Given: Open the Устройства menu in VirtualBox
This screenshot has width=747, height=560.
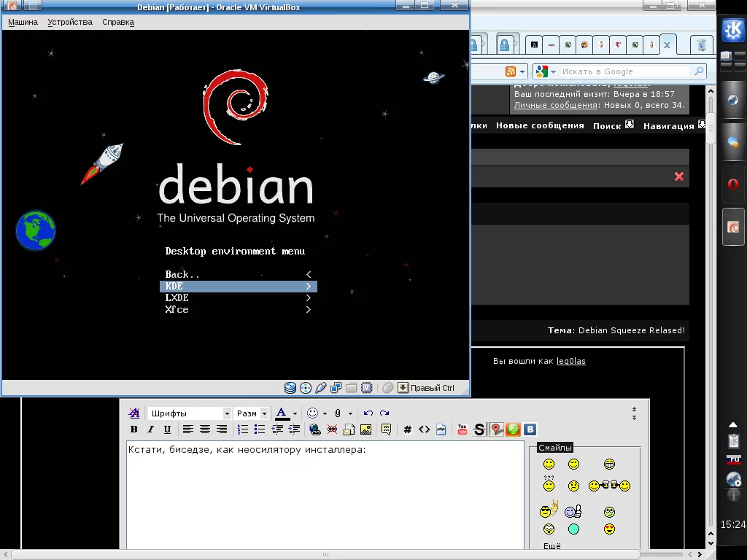Looking at the screenshot, I should (70, 22).
